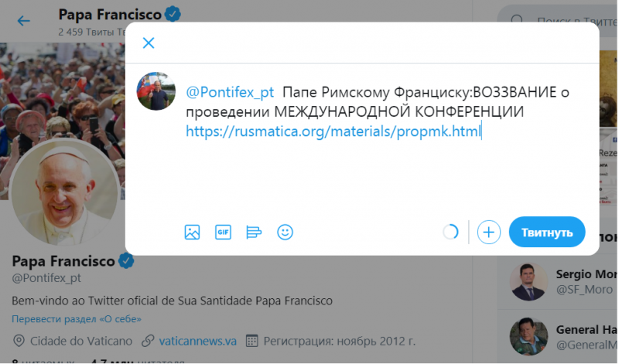Click the composer's own avatar picture
Image resolution: width=619 pixels, height=364 pixels.
point(156,91)
